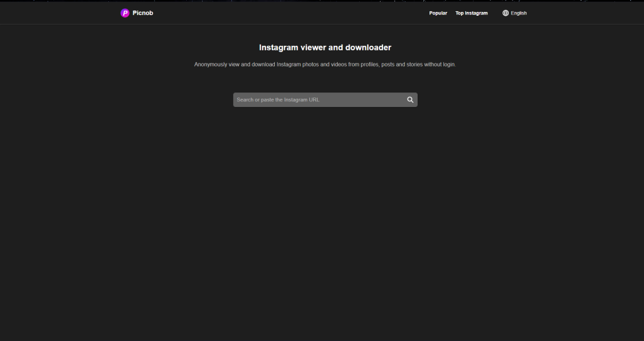Click the purple Picnob P logo icon
Image resolution: width=644 pixels, height=341 pixels.
125,13
